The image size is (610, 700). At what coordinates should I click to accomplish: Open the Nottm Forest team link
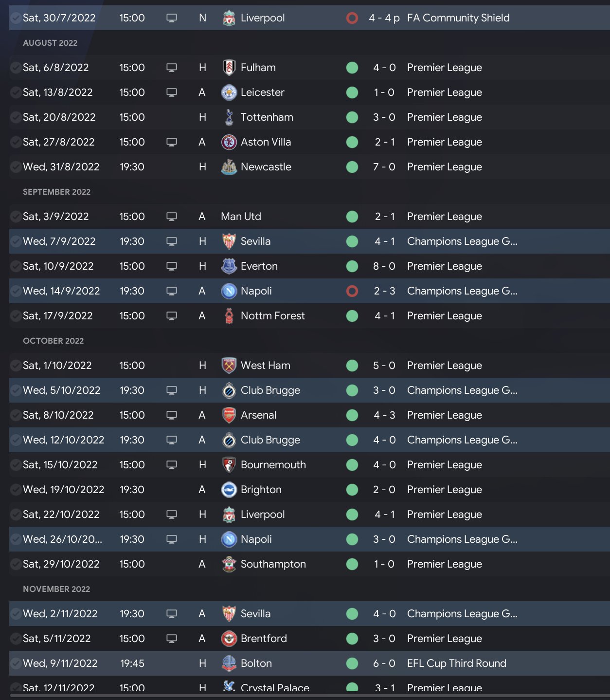[x=272, y=316]
